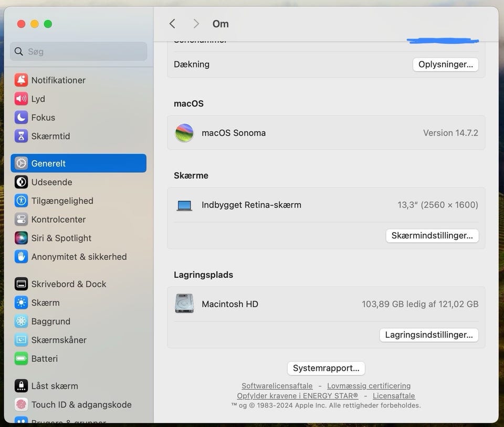This screenshot has height=427, width=504.
Task: Open Skrivebord & Dock icon
Action: coord(21,284)
